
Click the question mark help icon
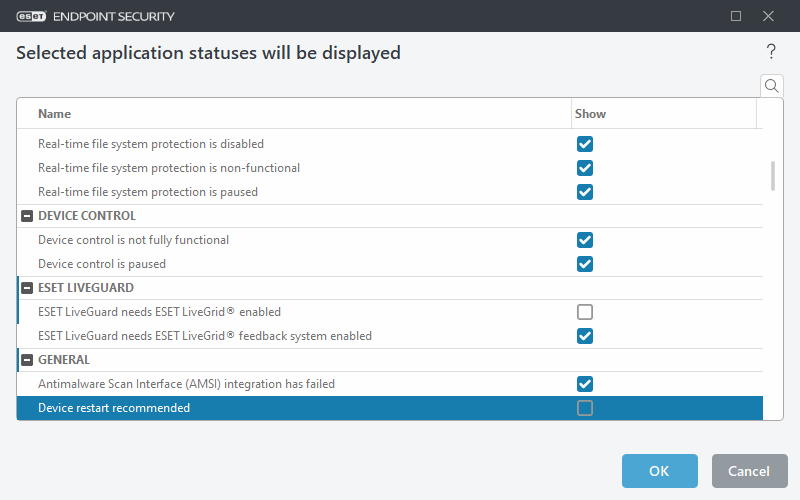point(771,52)
